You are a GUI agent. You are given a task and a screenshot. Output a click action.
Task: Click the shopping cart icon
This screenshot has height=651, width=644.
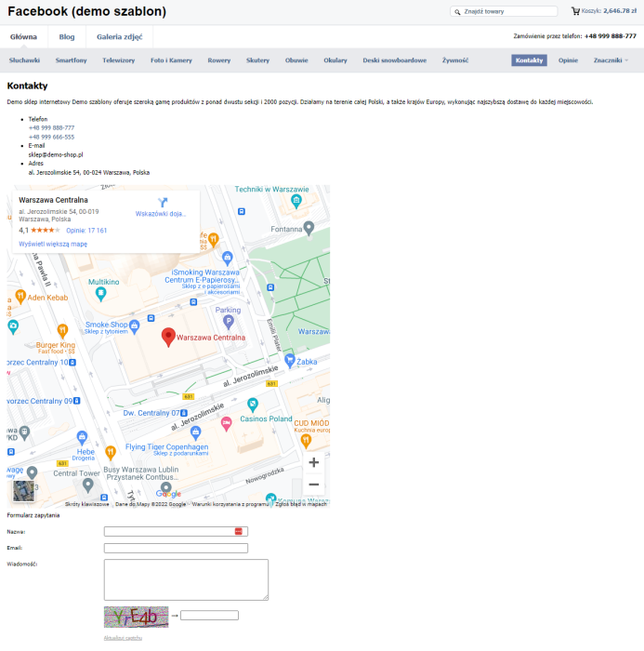coord(575,11)
